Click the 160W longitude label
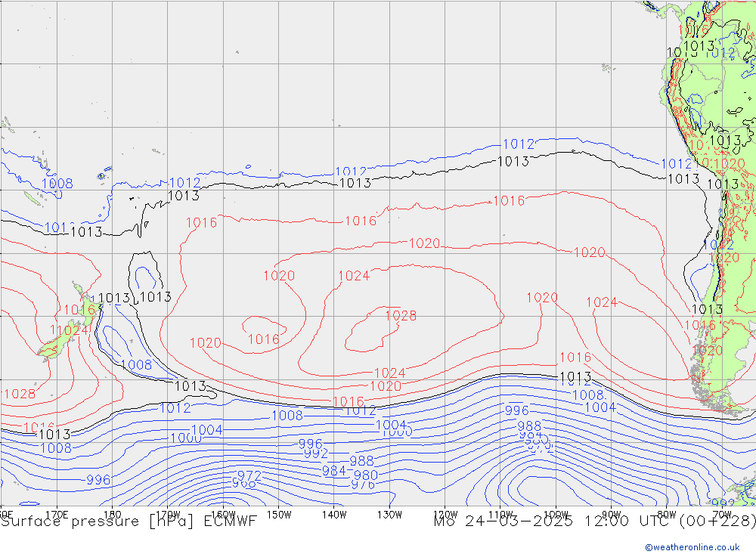 (223, 515)
